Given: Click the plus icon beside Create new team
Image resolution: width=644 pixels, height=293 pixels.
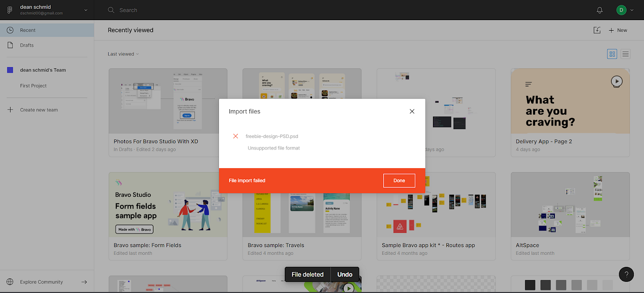Looking at the screenshot, I should coord(10,110).
